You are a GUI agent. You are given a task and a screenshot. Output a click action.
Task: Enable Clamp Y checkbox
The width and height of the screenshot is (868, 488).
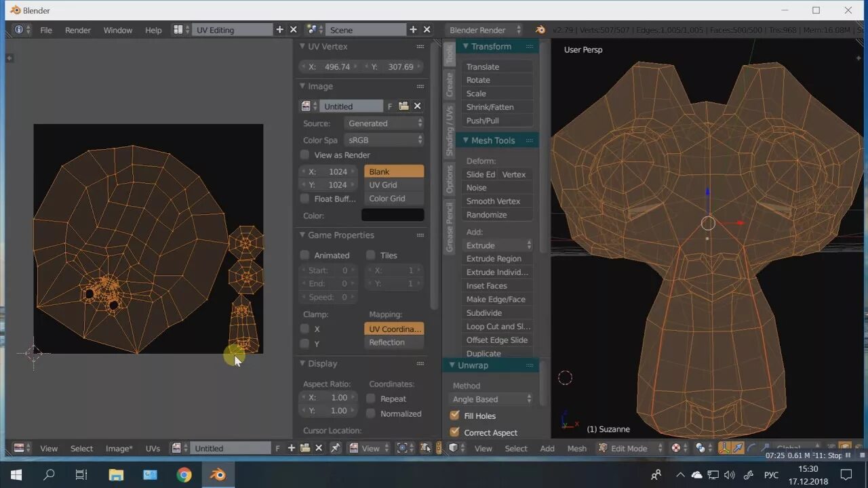tap(305, 344)
